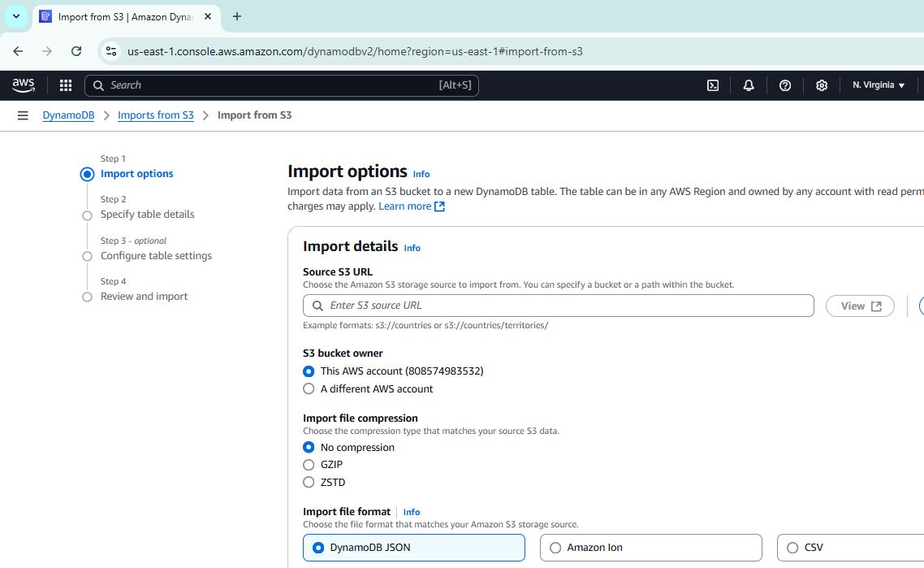
Task: Open the N. Virginia region dropdown
Action: pyautogui.click(x=878, y=85)
